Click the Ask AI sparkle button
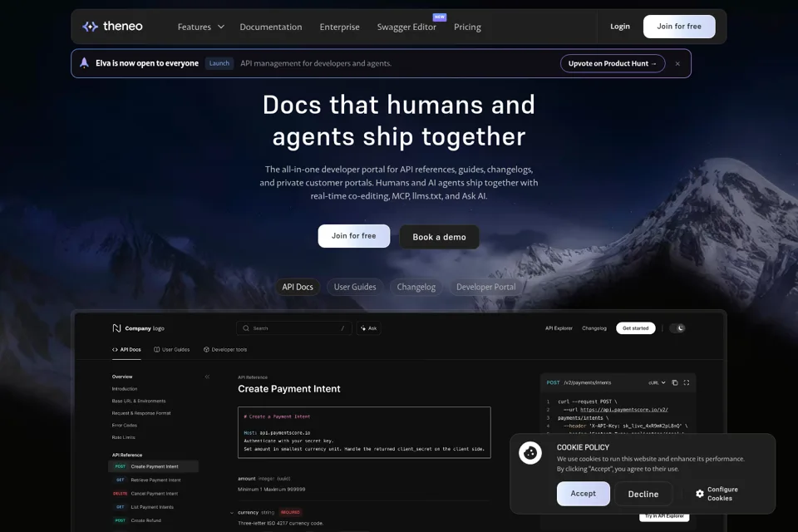 pyautogui.click(x=369, y=328)
